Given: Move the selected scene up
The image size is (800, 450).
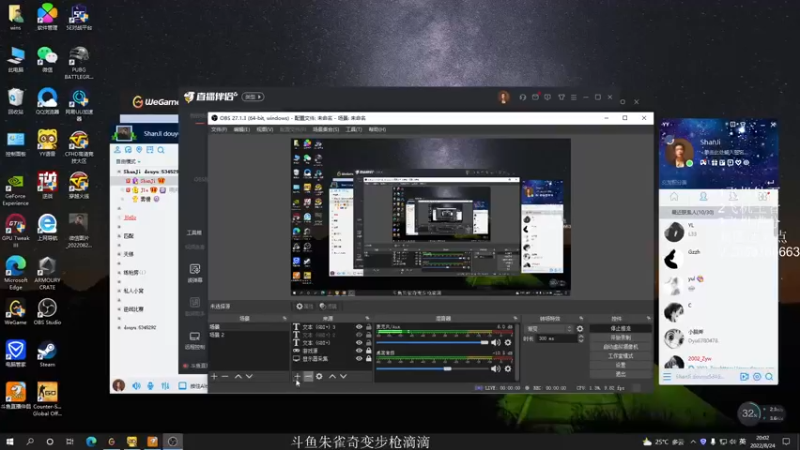Looking at the screenshot, I should [238, 377].
